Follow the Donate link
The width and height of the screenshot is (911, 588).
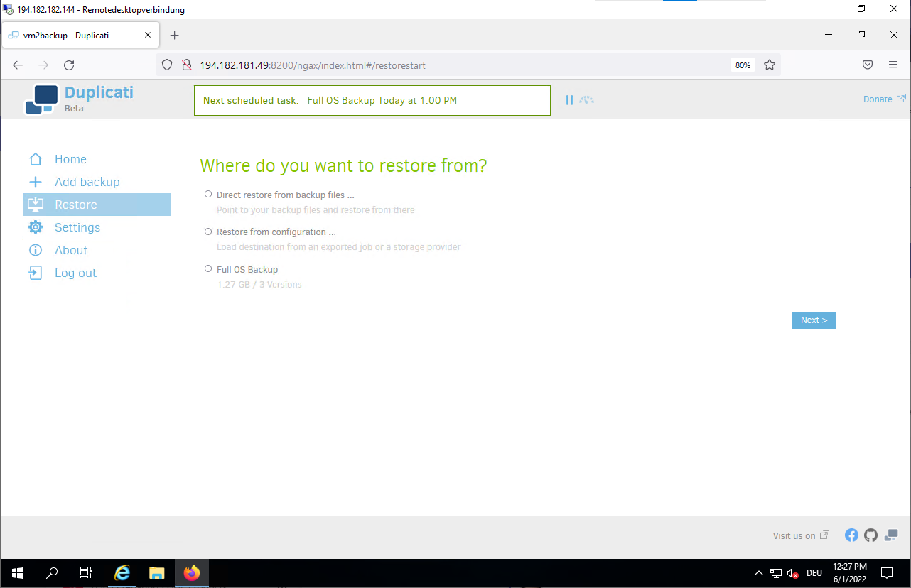(878, 99)
